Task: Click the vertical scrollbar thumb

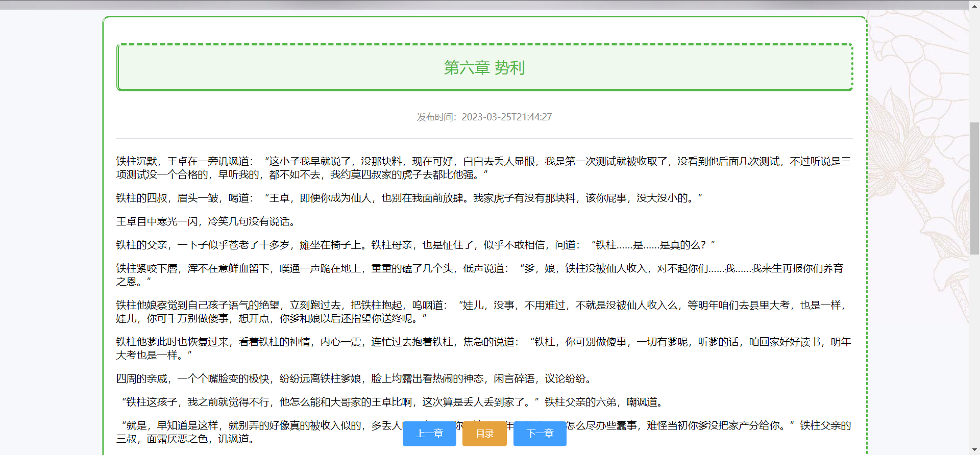Action: coord(974,189)
